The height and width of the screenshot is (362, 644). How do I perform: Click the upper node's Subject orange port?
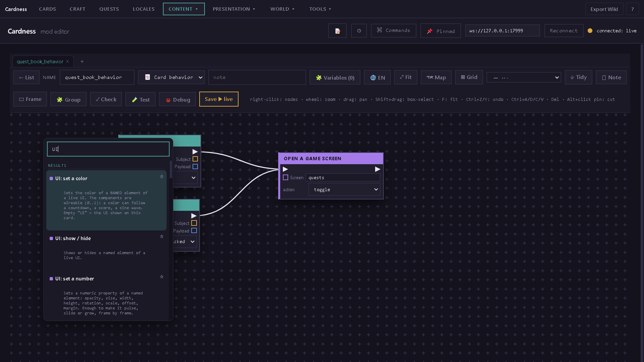tap(195, 159)
